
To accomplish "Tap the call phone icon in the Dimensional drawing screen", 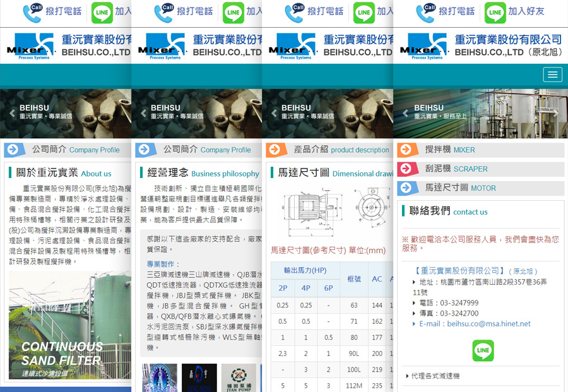I will (295, 13).
